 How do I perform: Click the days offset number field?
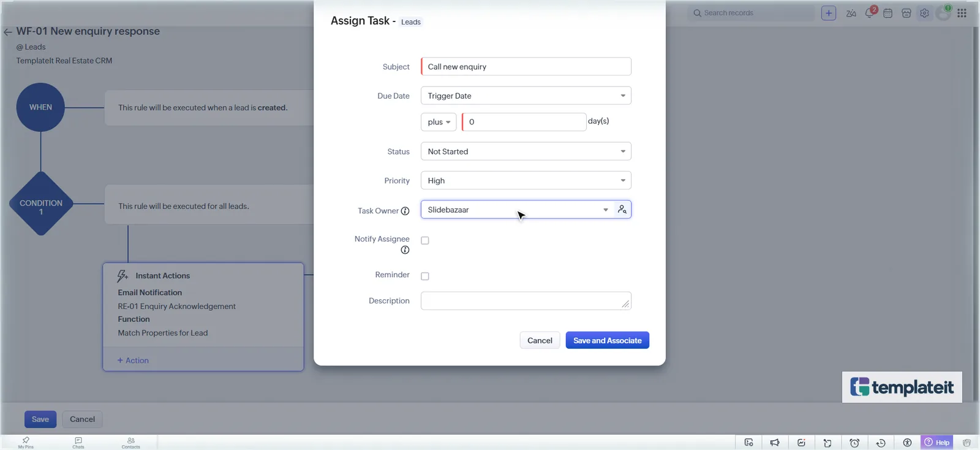[524, 122]
